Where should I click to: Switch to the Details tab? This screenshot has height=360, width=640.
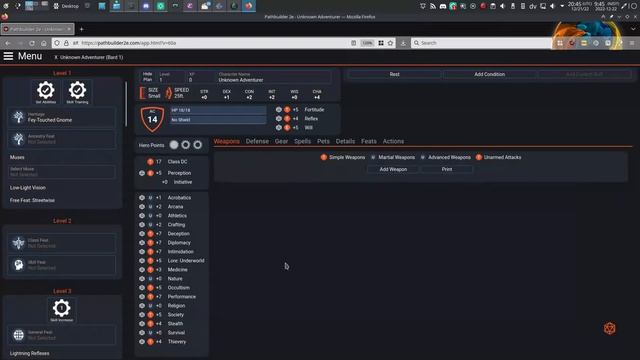(345, 141)
